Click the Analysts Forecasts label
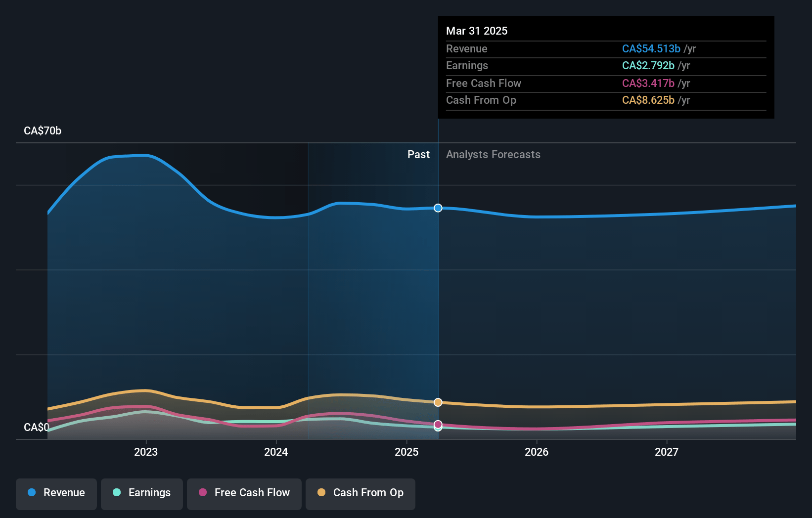 tap(493, 155)
